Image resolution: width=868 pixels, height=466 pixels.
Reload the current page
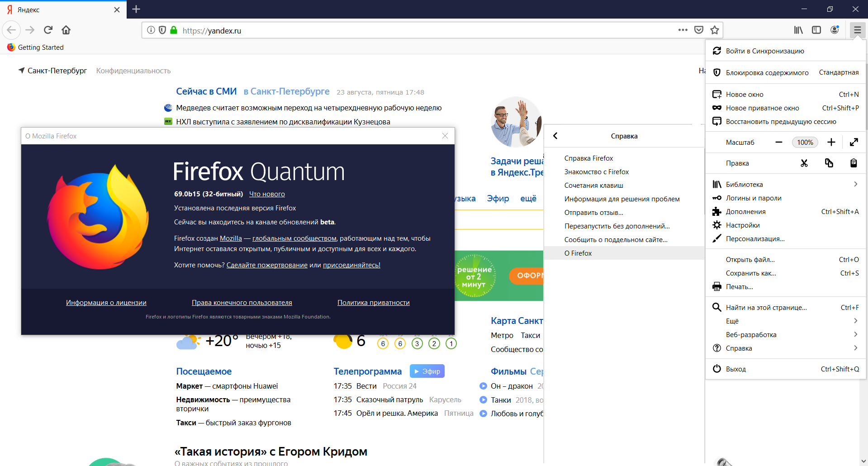coord(48,30)
